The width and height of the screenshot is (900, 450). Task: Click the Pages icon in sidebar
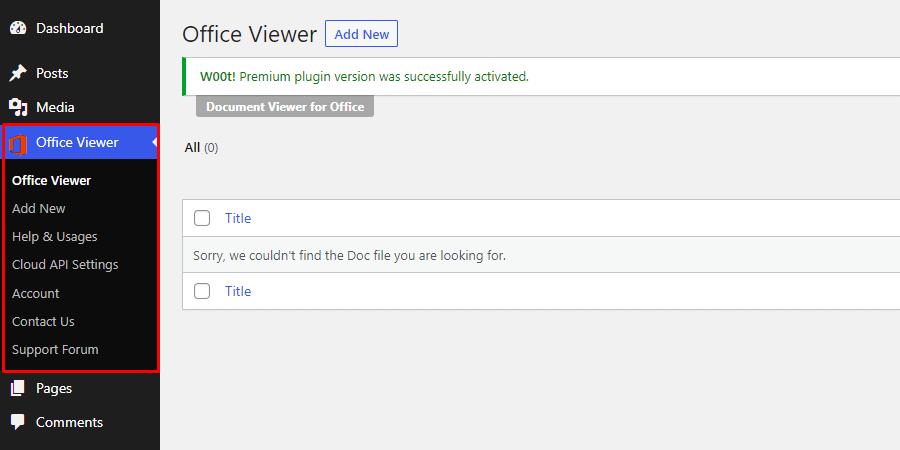click(x=17, y=388)
